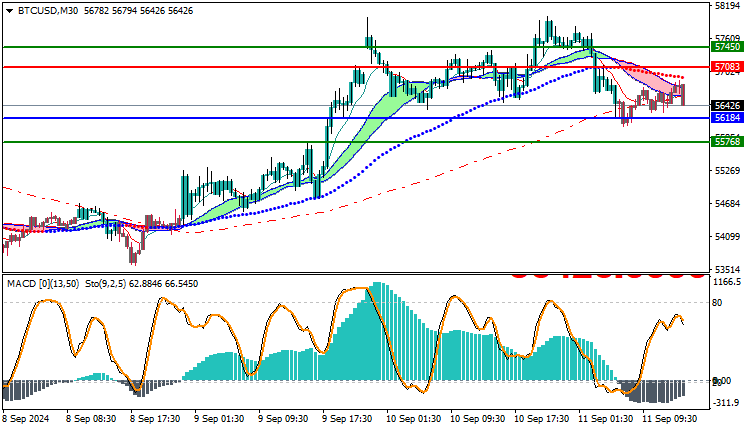This screenshot has width=750, height=430.
Task: Select the green horizontal line at 55768
Action: [356, 142]
